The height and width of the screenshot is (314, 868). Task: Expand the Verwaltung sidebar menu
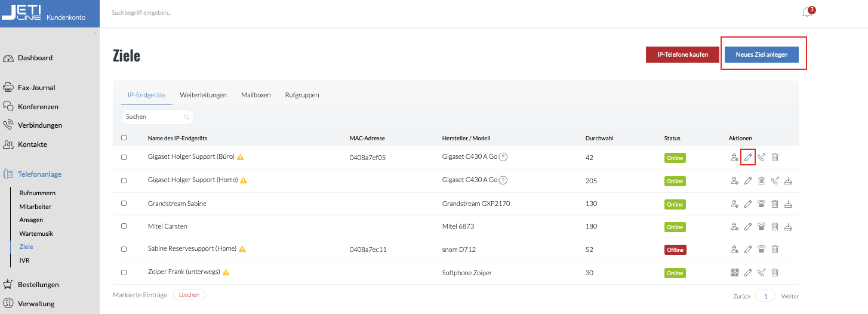36,303
